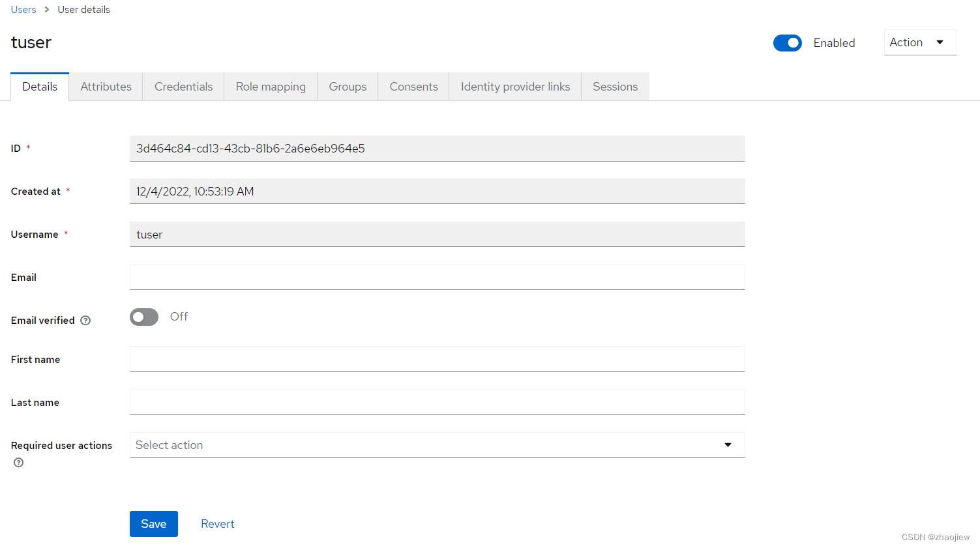This screenshot has height=548, width=980.
Task: Switch to the Details tab
Action: click(x=40, y=87)
